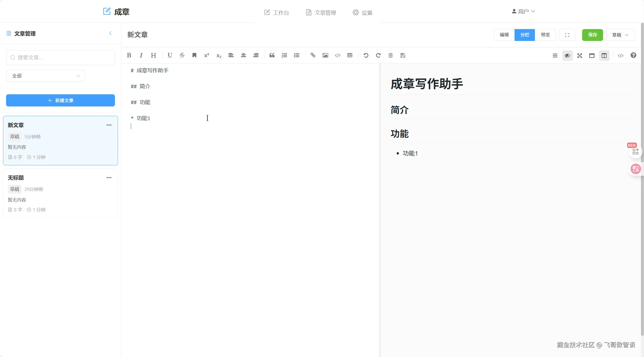Click the green 保存 button

[592, 35]
